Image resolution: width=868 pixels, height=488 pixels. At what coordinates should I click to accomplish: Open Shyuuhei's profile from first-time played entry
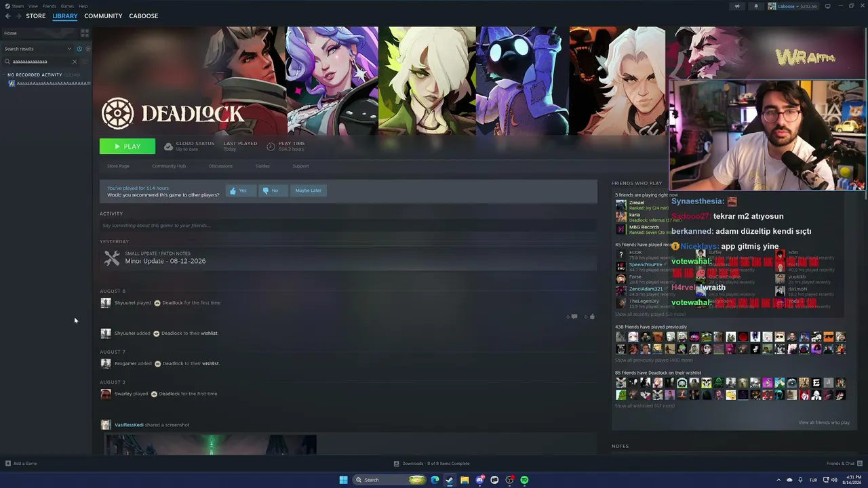[123, 303]
